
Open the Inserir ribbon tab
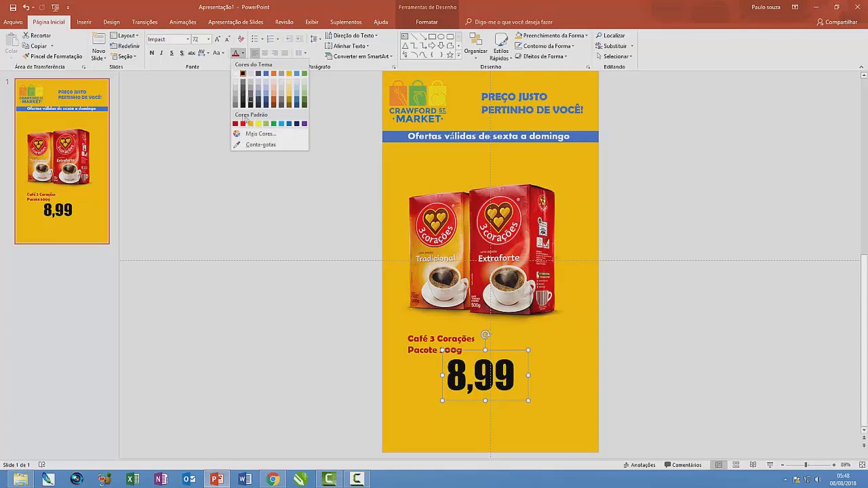pos(84,22)
